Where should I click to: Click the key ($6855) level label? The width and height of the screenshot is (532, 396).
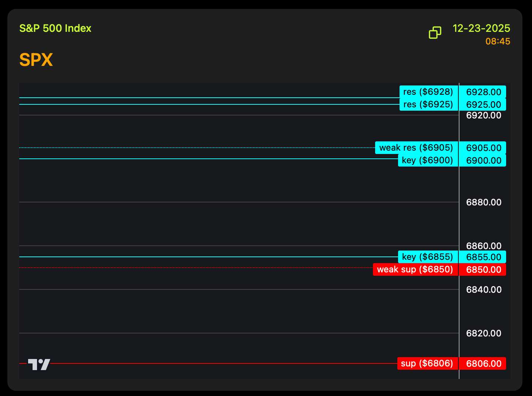click(x=427, y=257)
